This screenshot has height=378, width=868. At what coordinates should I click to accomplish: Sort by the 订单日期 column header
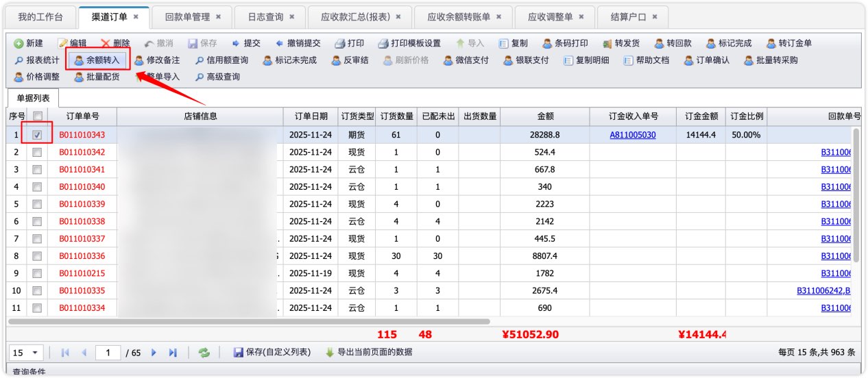coord(311,116)
